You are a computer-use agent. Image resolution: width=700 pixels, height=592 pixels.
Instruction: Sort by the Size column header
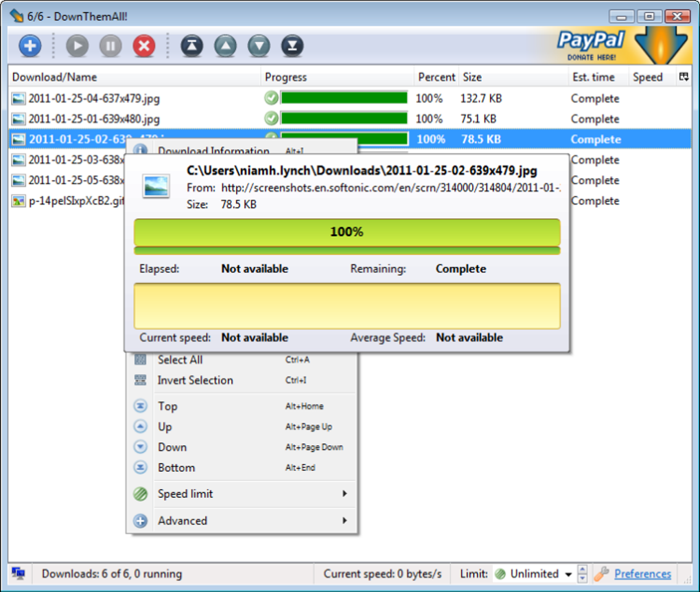pos(513,77)
